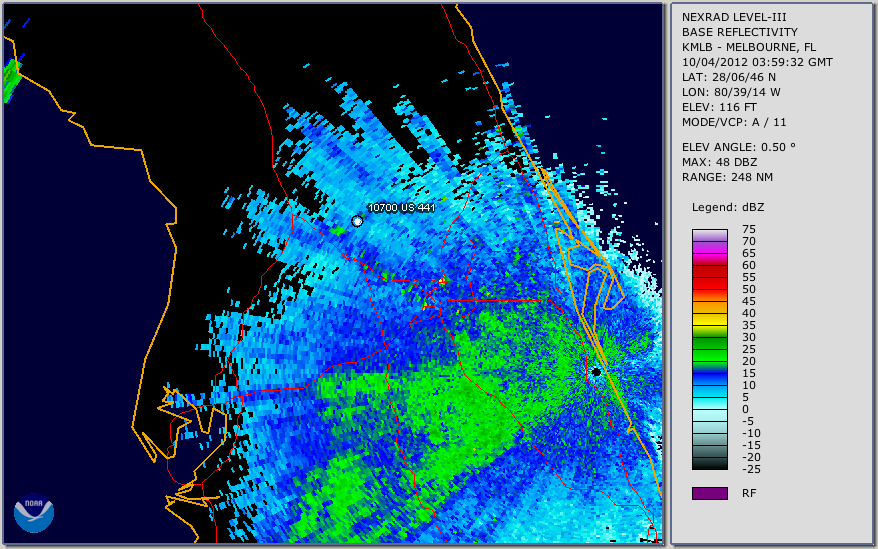Screen dimensions: 878x549
Task: Click the green legend band beside 20
Action: click(709, 355)
